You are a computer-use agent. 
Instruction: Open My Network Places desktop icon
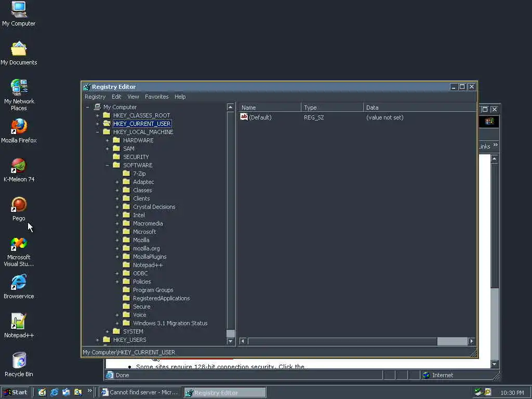19,95
